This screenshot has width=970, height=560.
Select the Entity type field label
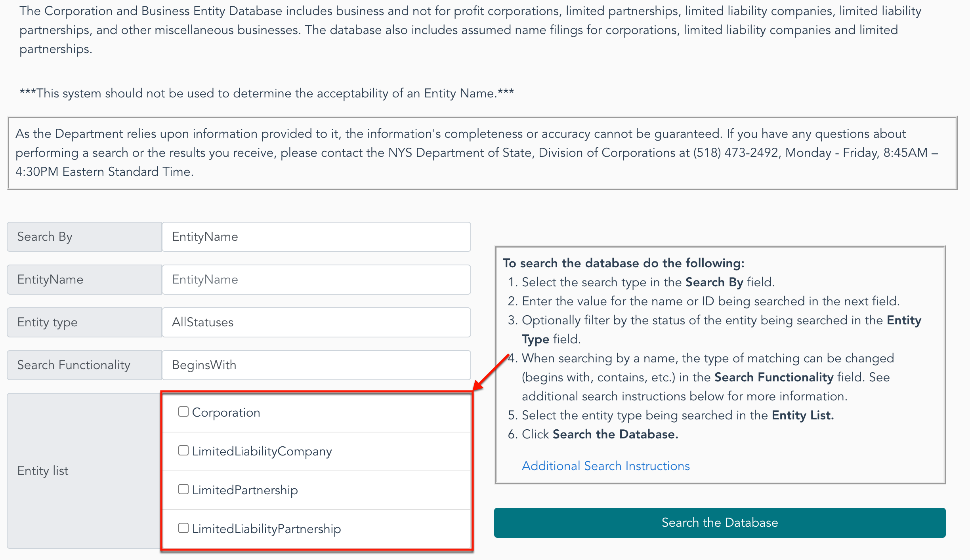point(84,322)
